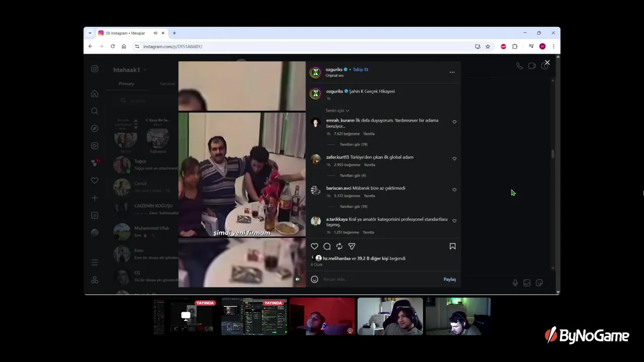Expand replies (19) under bariscan.avci's comment
644x362 pixels.
[x=353, y=207]
